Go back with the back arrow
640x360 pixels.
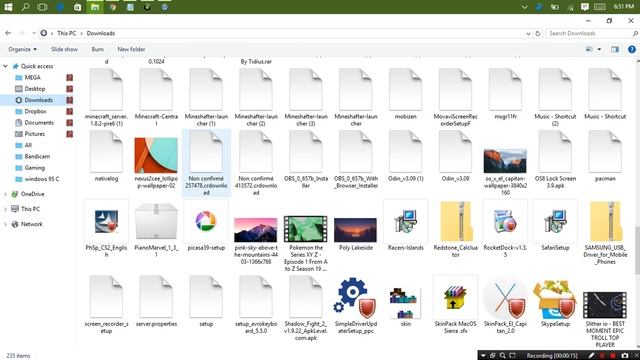click(x=8, y=33)
